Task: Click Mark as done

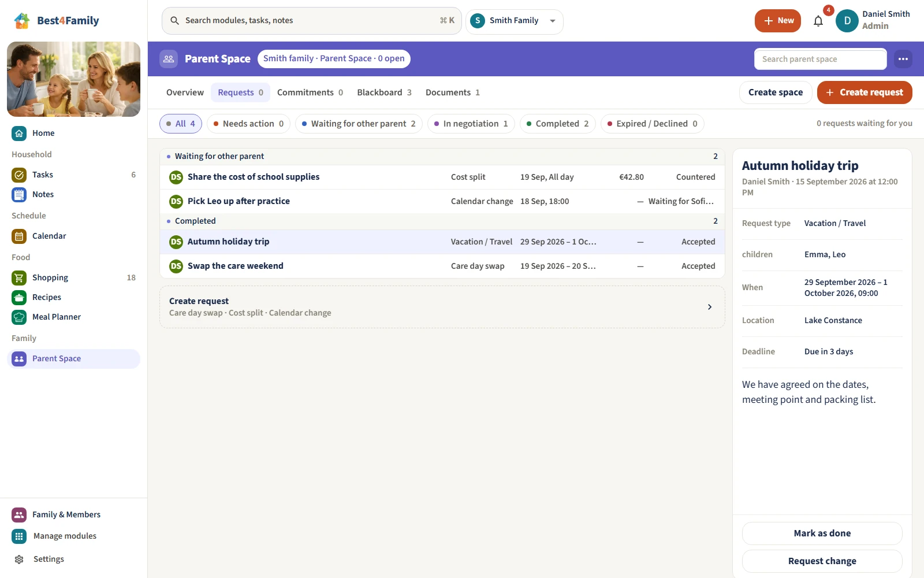Action: click(822, 533)
